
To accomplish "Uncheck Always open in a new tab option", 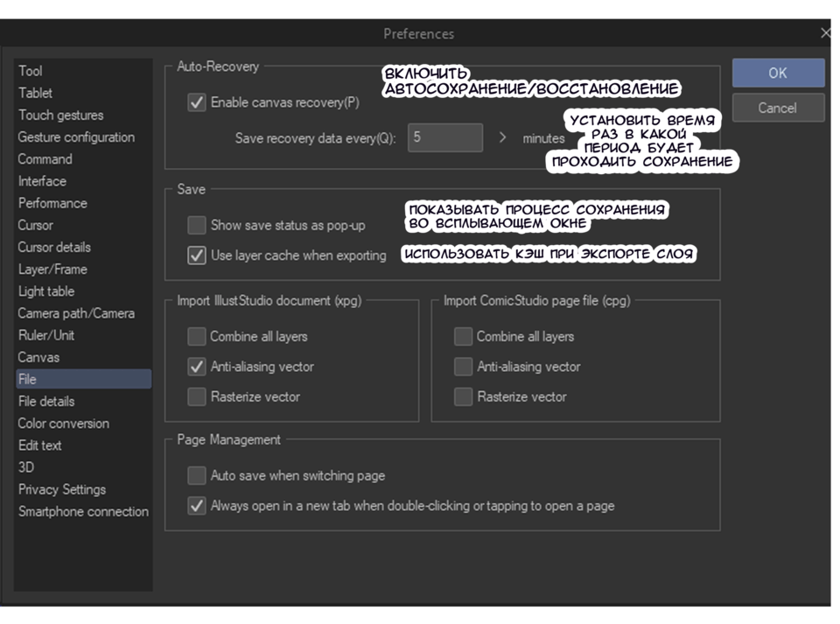I will 197,506.
